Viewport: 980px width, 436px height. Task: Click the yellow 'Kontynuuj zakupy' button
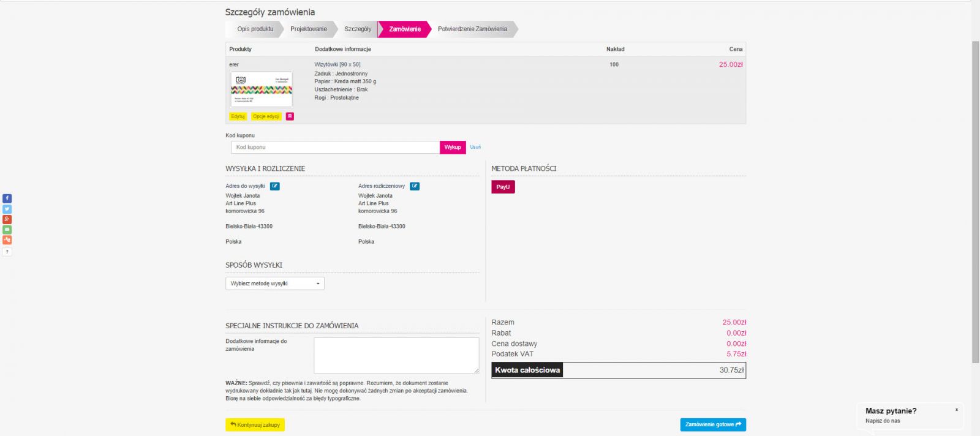click(255, 424)
